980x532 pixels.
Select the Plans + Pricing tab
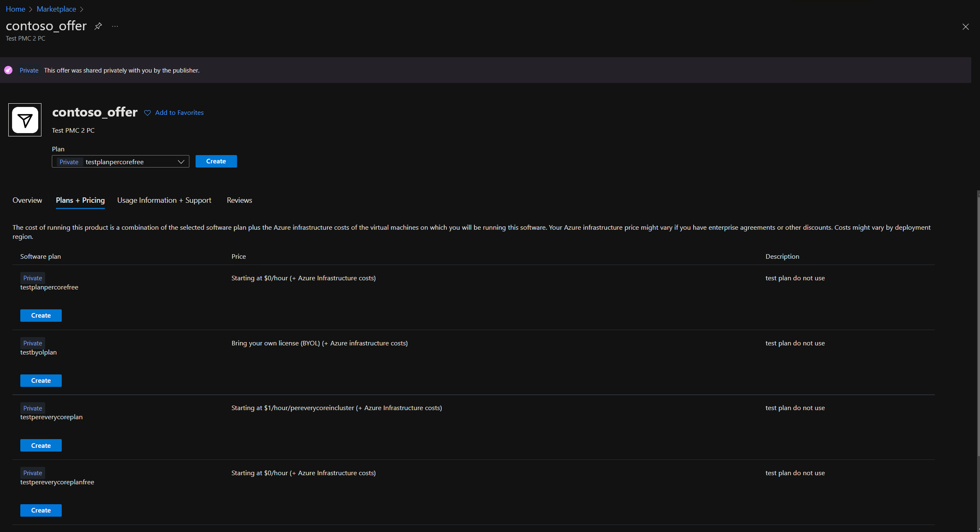pyautogui.click(x=80, y=200)
